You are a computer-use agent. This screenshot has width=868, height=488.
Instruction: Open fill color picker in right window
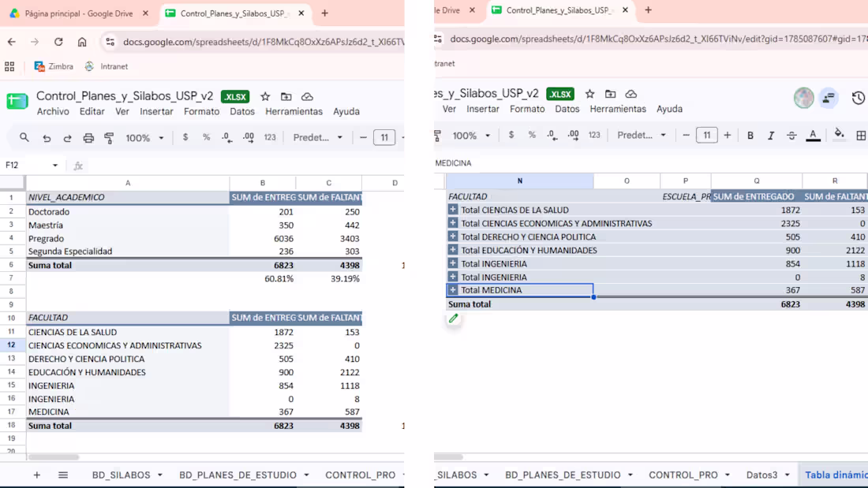point(840,135)
